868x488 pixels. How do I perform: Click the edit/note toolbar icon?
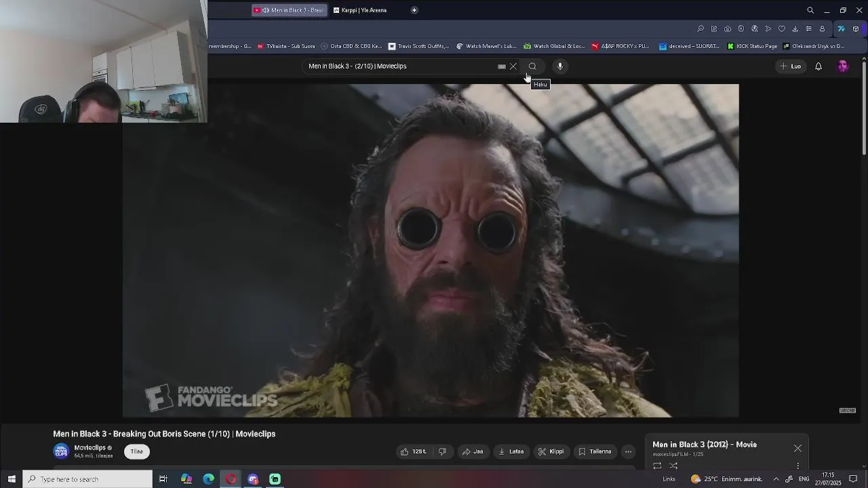[714, 29]
